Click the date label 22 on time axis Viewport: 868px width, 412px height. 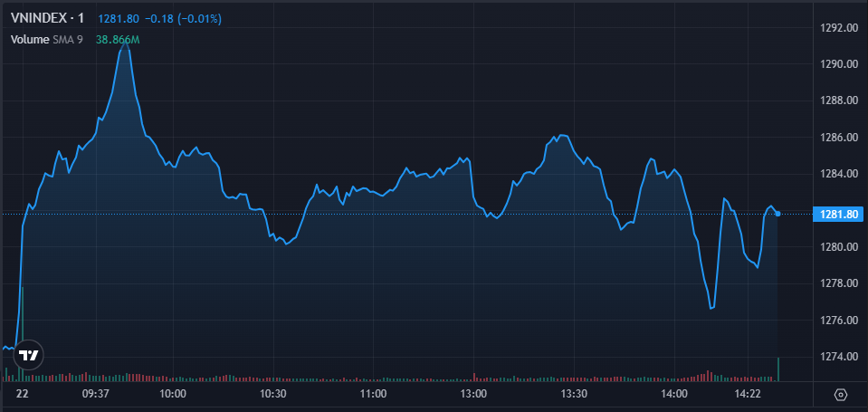[x=22, y=394]
